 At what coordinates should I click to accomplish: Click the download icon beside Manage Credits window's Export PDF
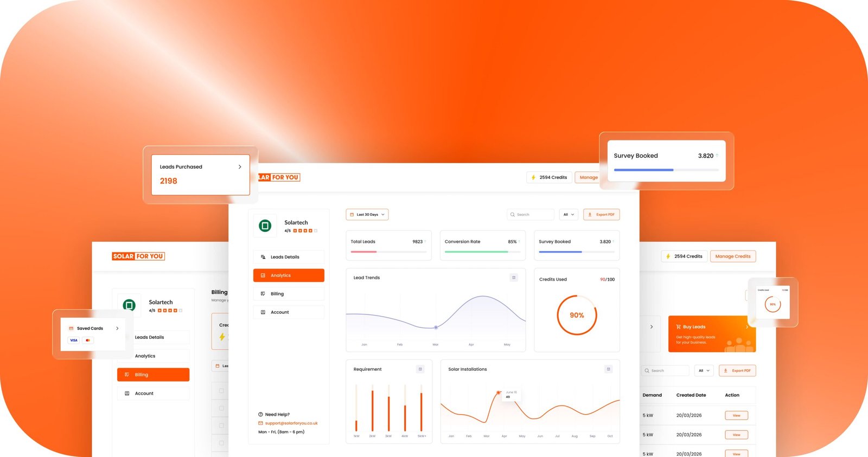(725, 371)
